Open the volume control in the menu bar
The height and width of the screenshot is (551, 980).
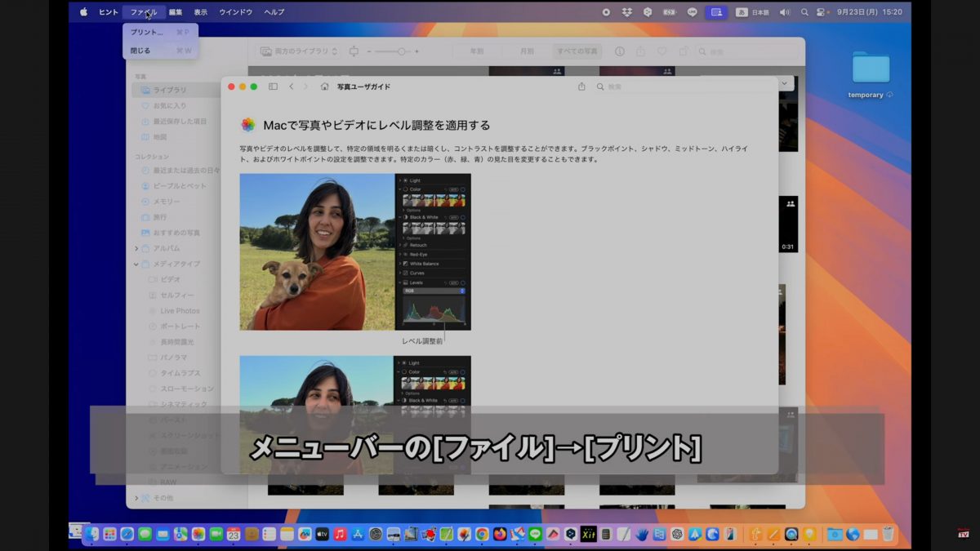pos(786,12)
